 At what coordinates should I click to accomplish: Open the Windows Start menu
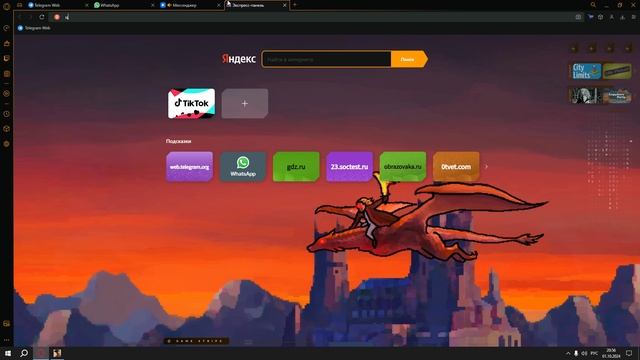(7, 353)
